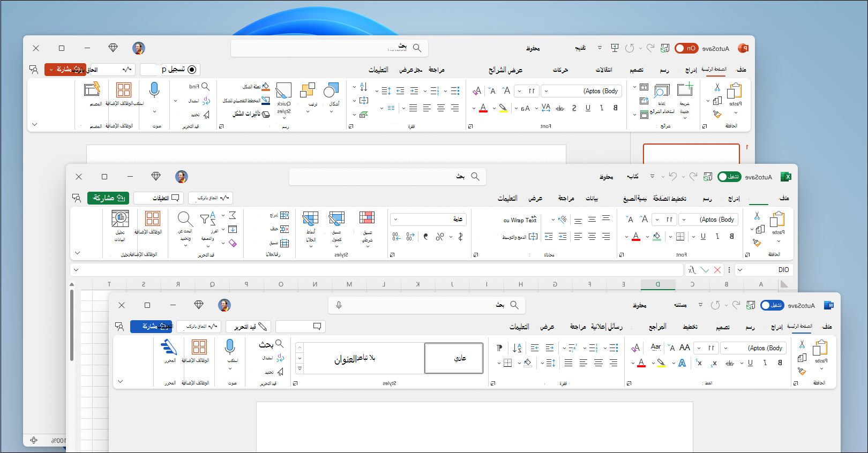Toggle AutoSave switch in PowerPoint
Image resolution: width=868 pixels, height=453 pixels.
[686, 48]
